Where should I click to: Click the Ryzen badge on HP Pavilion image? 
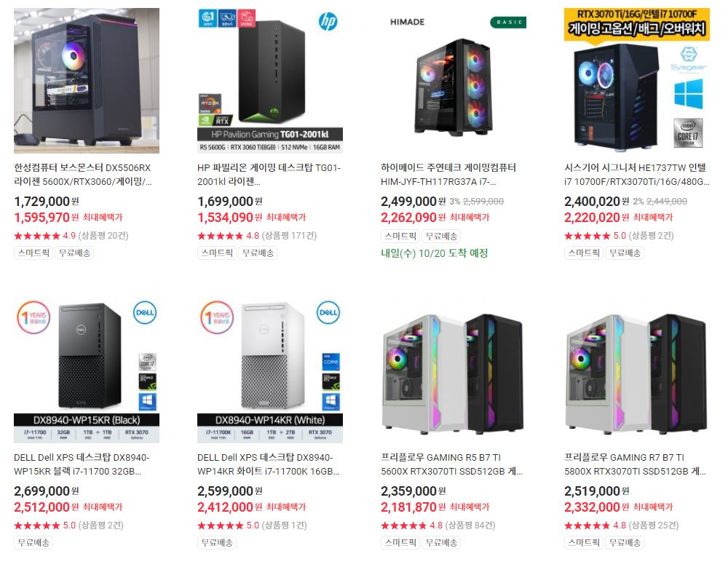(210, 104)
